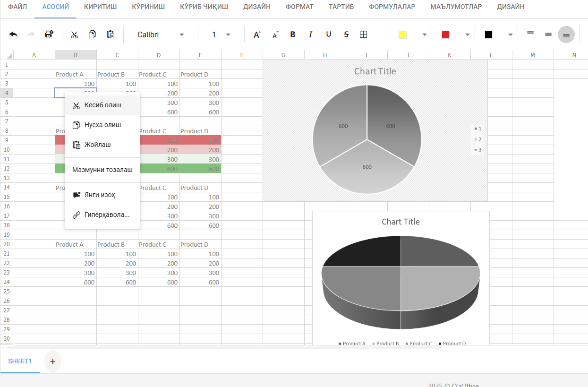Image resolution: width=588 pixels, height=387 pixels.
Task: Select the yellow highlight color swatch
Action: 402,34
